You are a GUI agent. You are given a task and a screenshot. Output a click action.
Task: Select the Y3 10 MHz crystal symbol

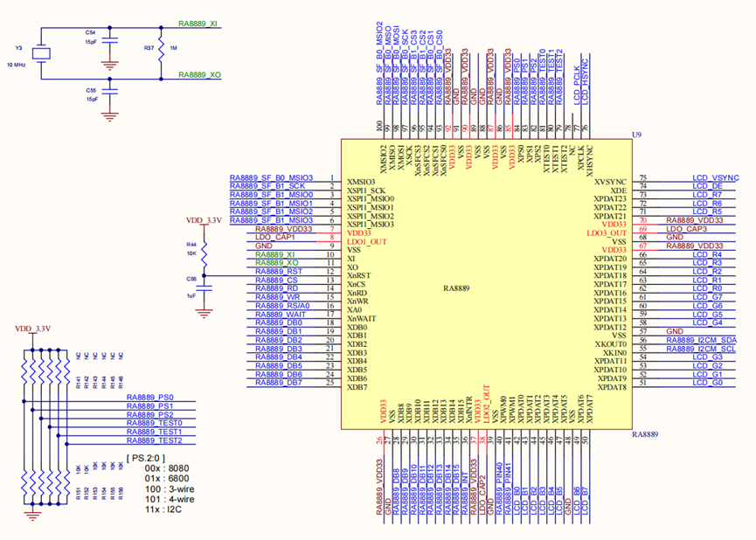[41, 53]
